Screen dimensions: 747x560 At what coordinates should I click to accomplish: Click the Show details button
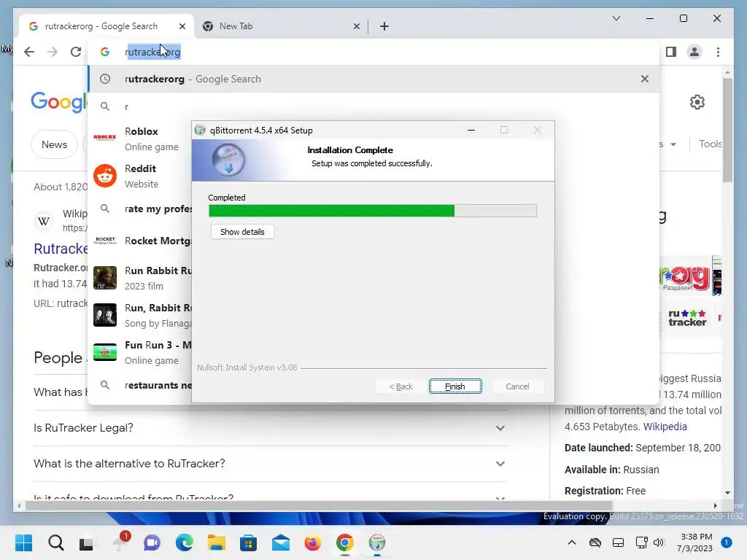pos(242,232)
